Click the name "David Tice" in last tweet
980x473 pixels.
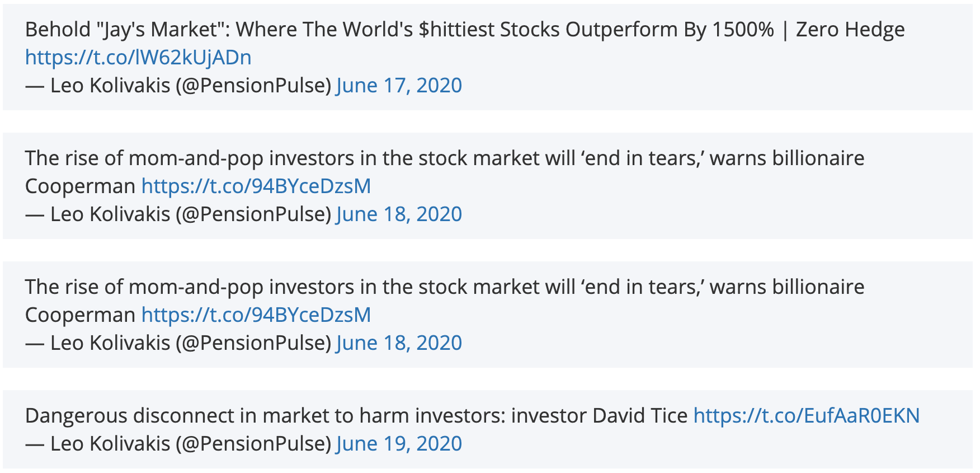[640, 415]
